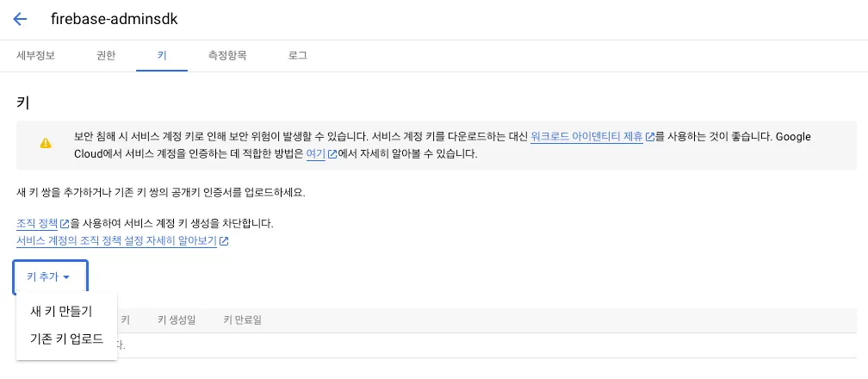Follow the 여기 link in the warning
Viewport: 868px width, 379px height.
pos(315,155)
